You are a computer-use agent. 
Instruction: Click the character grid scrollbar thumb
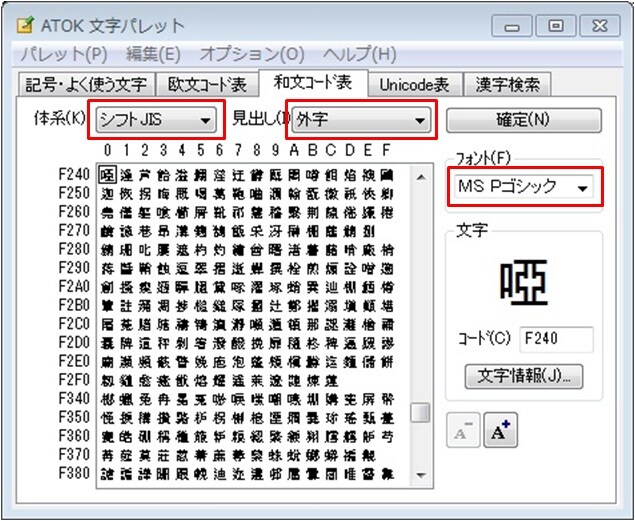coord(421,412)
